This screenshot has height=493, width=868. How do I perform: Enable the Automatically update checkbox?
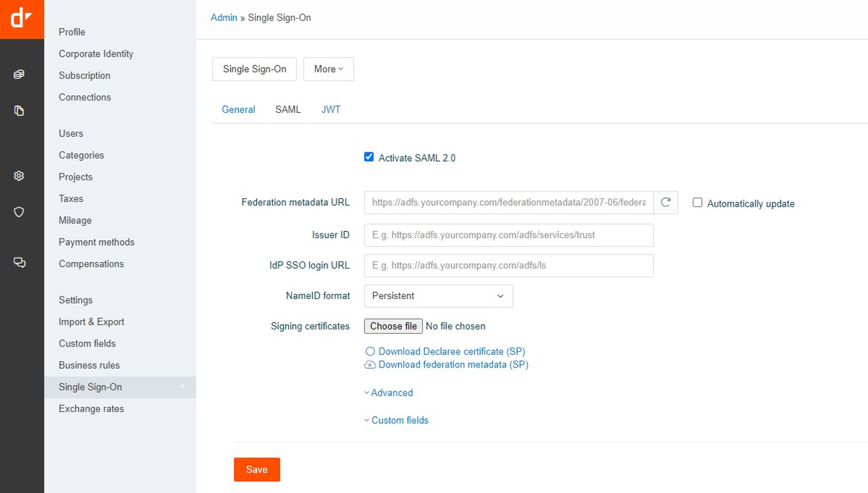[x=698, y=203]
